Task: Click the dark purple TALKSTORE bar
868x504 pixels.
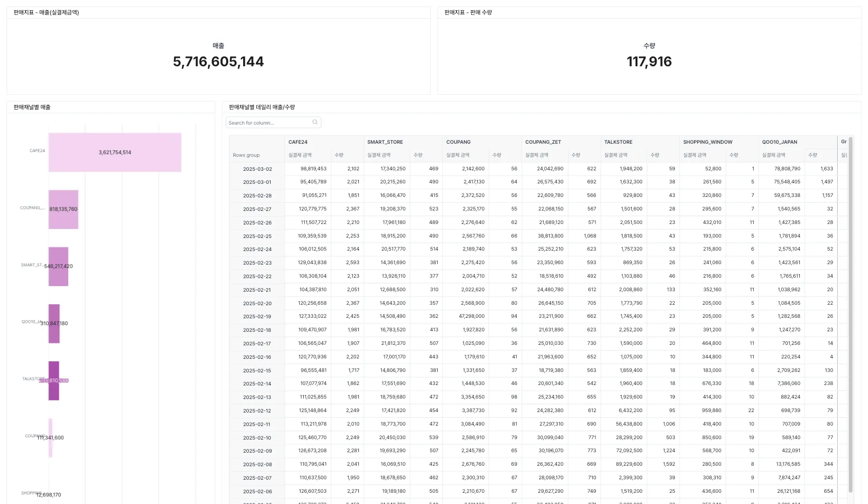Action: pos(54,380)
